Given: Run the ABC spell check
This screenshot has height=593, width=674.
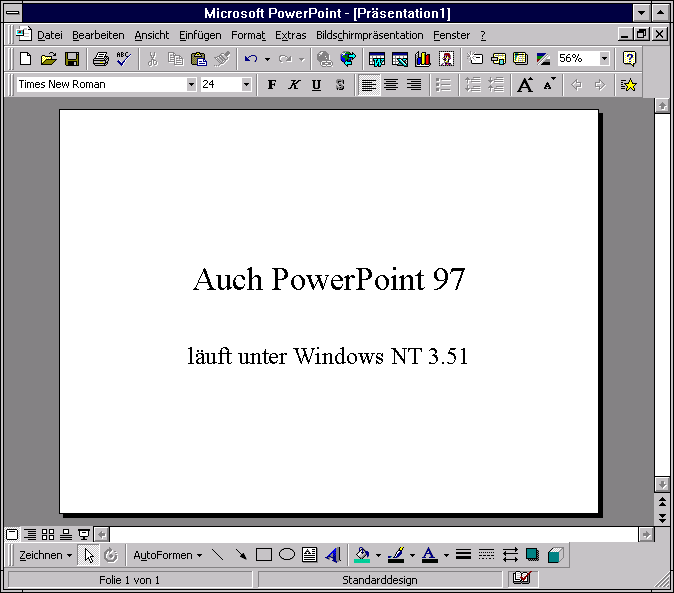Looking at the screenshot, I should [x=123, y=59].
